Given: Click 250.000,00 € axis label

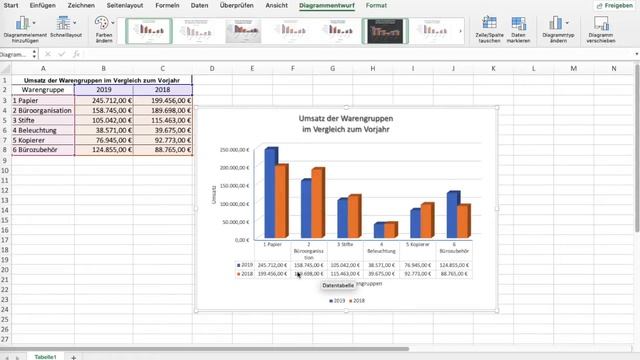Looking at the screenshot, I should click(234, 150).
